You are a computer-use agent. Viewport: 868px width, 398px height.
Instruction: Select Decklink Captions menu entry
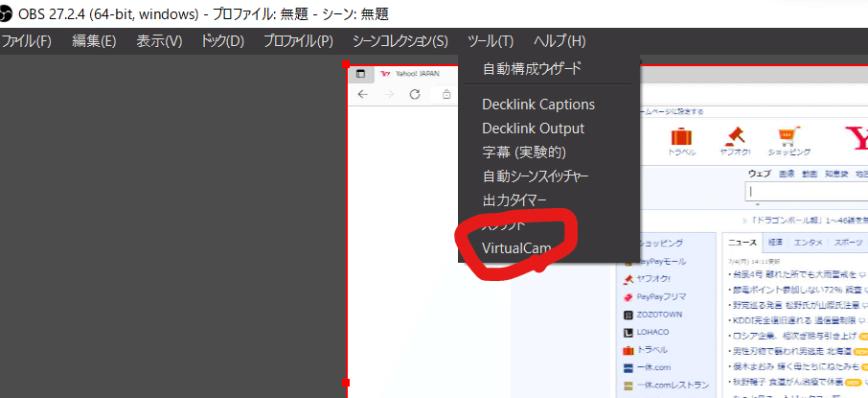click(x=538, y=105)
